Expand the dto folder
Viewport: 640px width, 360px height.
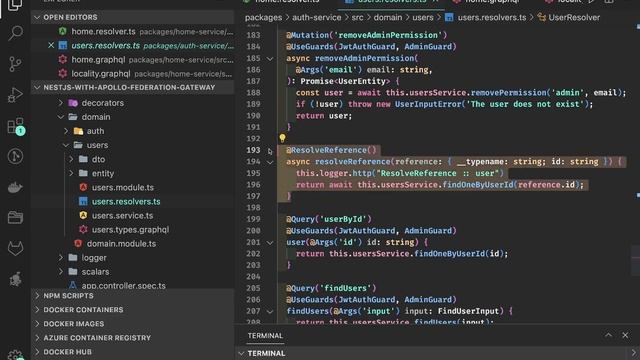click(x=71, y=159)
